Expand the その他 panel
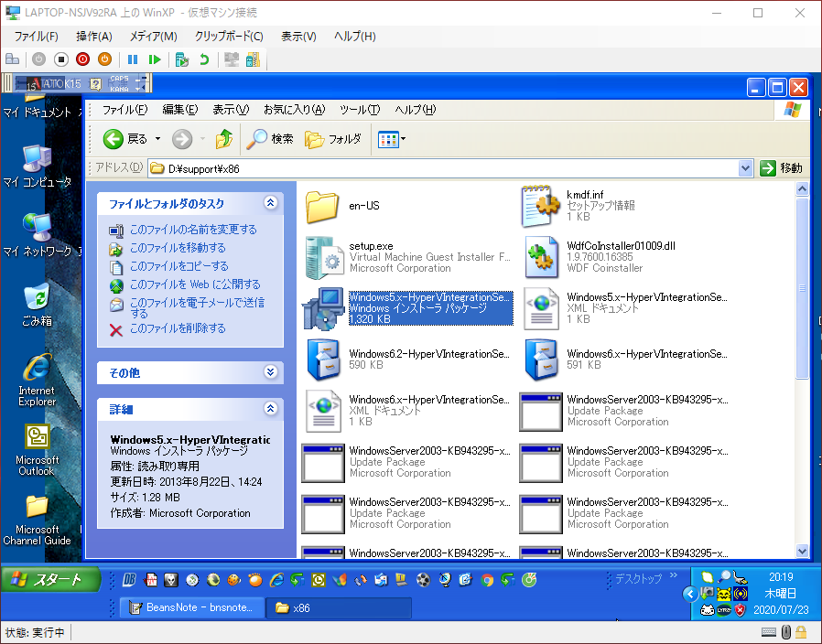Image resolution: width=822 pixels, height=644 pixels. point(271,372)
